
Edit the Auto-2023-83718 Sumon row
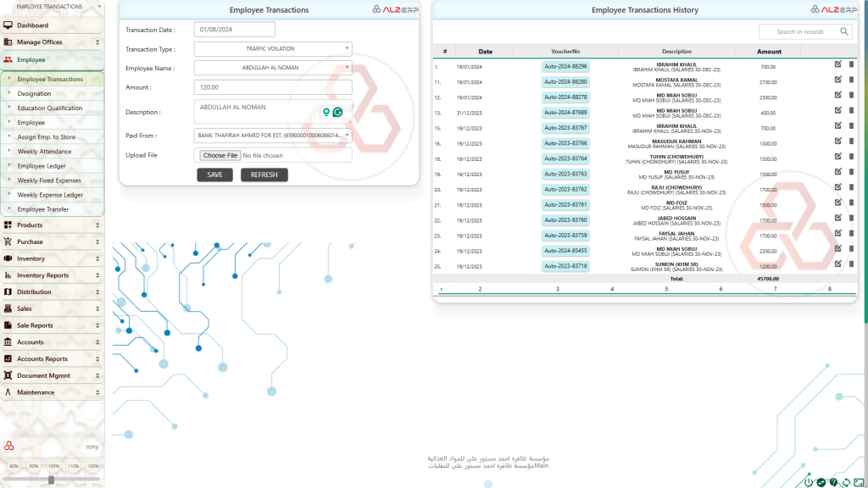click(x=838, y=264)
